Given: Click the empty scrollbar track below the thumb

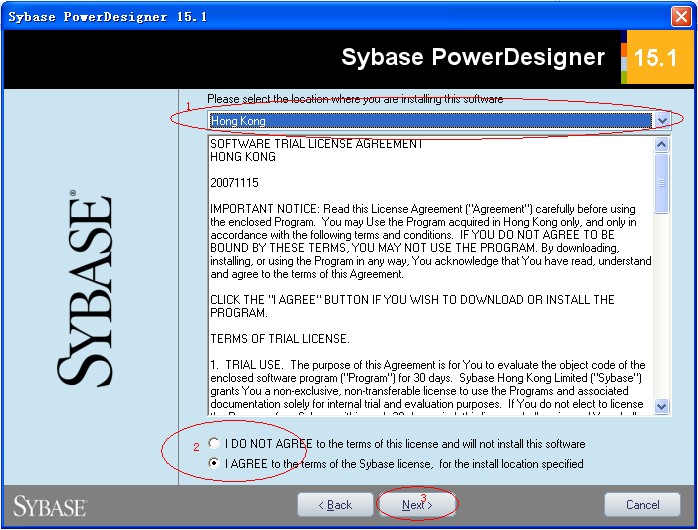Looking at the screenshot, I should [x=662, y=310].
